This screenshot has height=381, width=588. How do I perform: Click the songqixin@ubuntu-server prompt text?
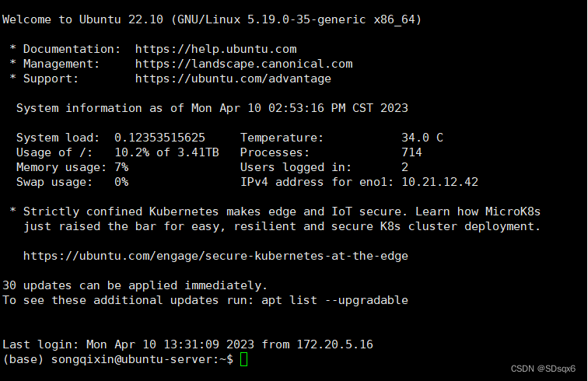pos(138,359)
